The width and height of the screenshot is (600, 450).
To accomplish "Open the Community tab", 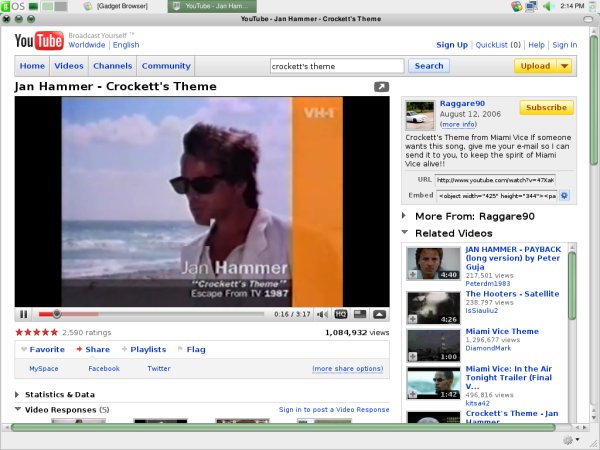I will click(166, 66).
